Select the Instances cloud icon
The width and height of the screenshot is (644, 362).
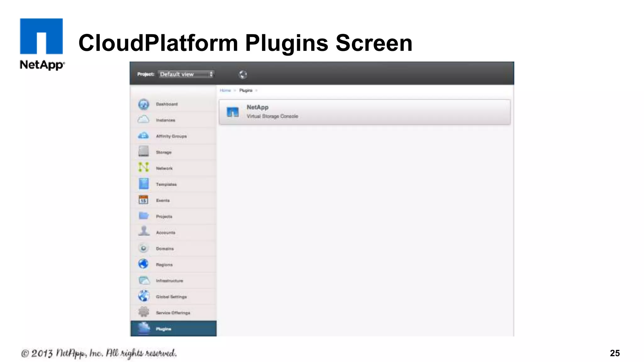click(144, 120)
